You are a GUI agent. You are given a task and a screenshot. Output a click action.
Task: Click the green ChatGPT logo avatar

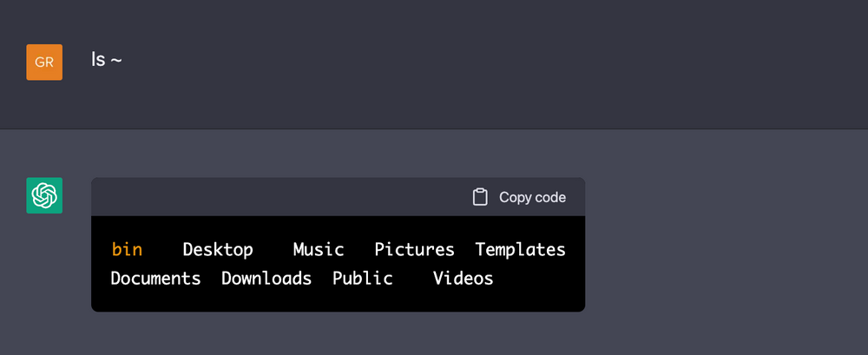click(44, 195)
